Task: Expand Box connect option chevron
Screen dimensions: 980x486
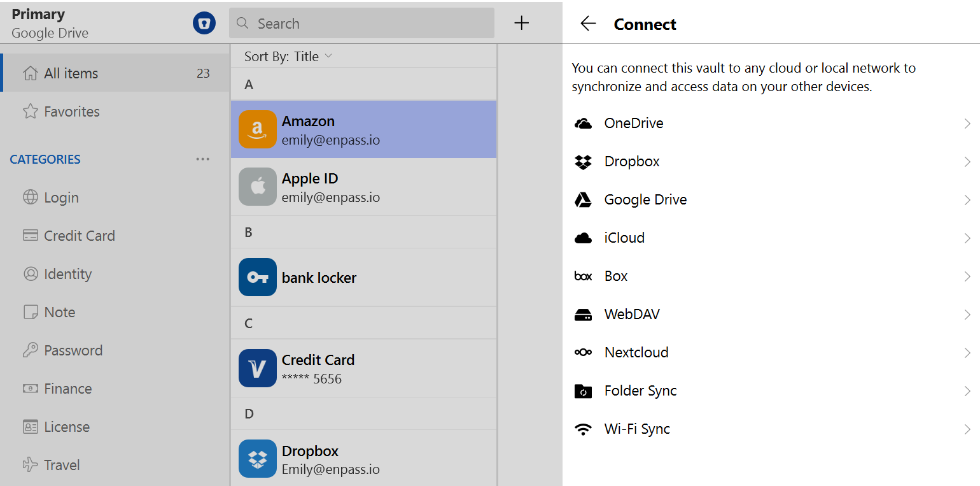Action: coord(967,276)
